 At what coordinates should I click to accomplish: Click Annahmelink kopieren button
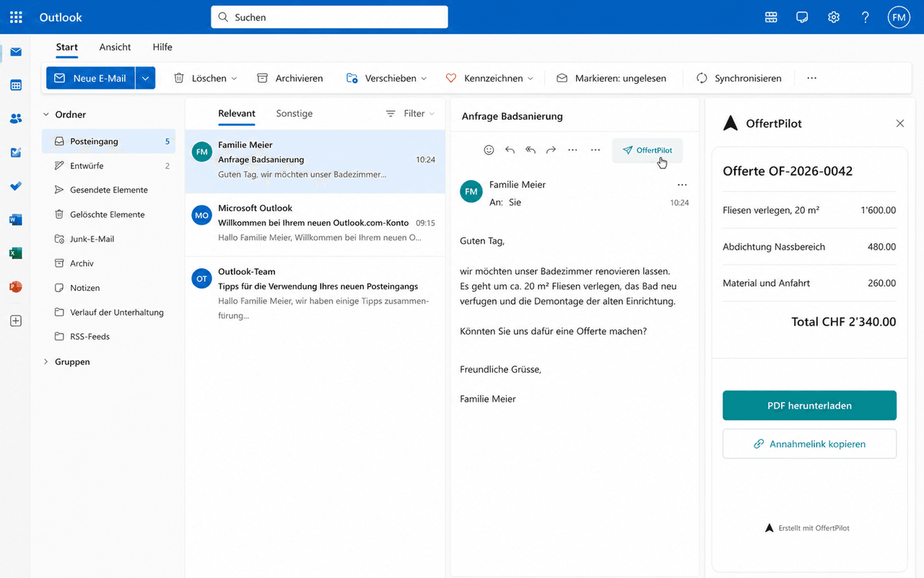click(809, 444)
